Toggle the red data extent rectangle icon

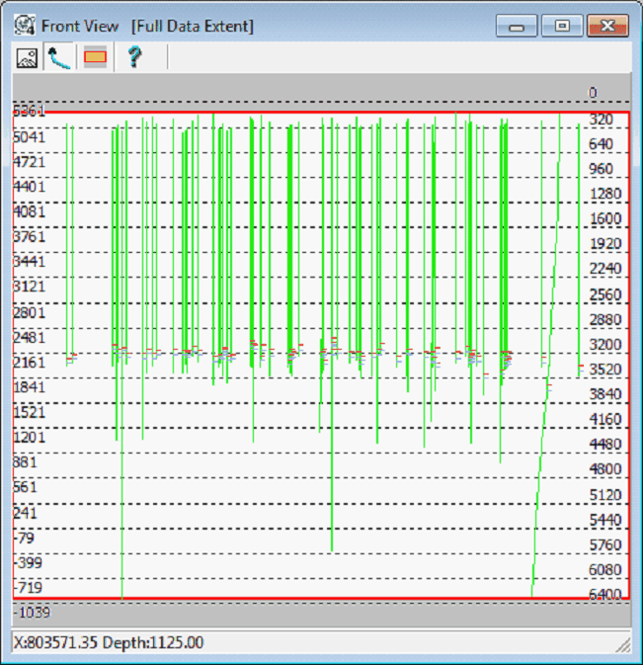95,57
